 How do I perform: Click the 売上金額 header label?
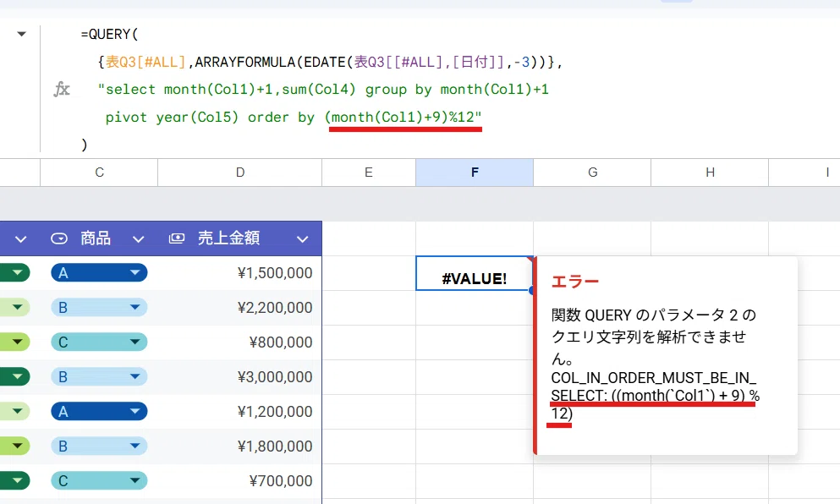tap(228, 238)
